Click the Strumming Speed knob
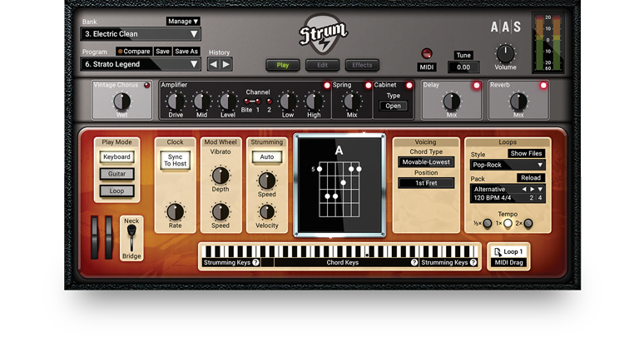This screenshot has width=644, height=337. 266,181
